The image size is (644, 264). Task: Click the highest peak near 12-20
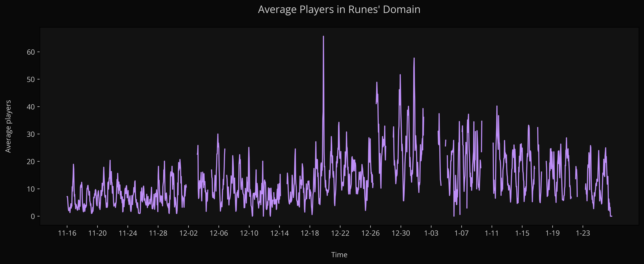click(x=323, y=36)
